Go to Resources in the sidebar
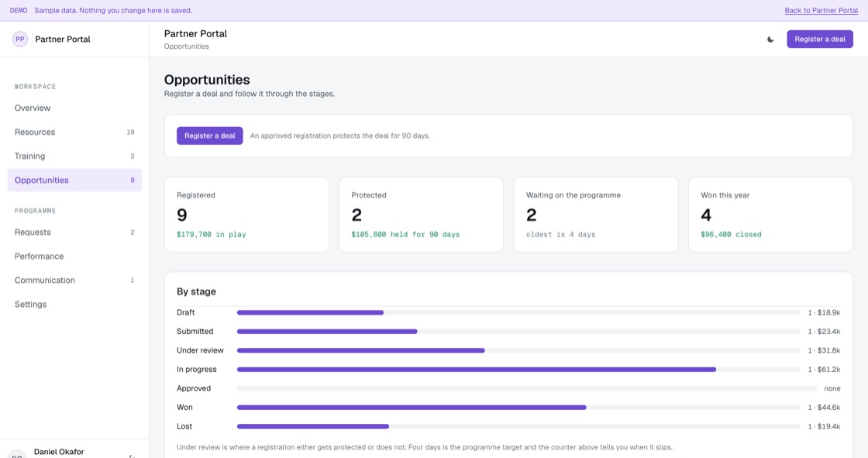Screen dimensions: 868x458 [74, 132]
